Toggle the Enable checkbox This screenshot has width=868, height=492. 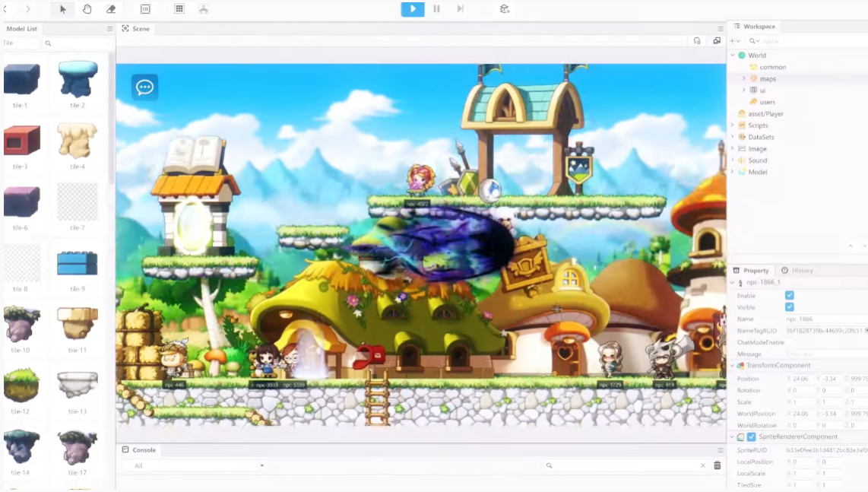(x=790, y=295)
